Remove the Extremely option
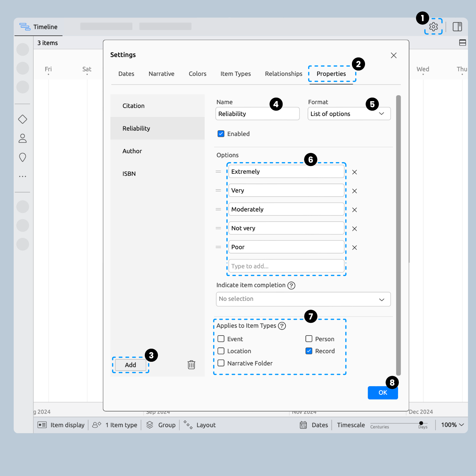 (x=354, y=172)
